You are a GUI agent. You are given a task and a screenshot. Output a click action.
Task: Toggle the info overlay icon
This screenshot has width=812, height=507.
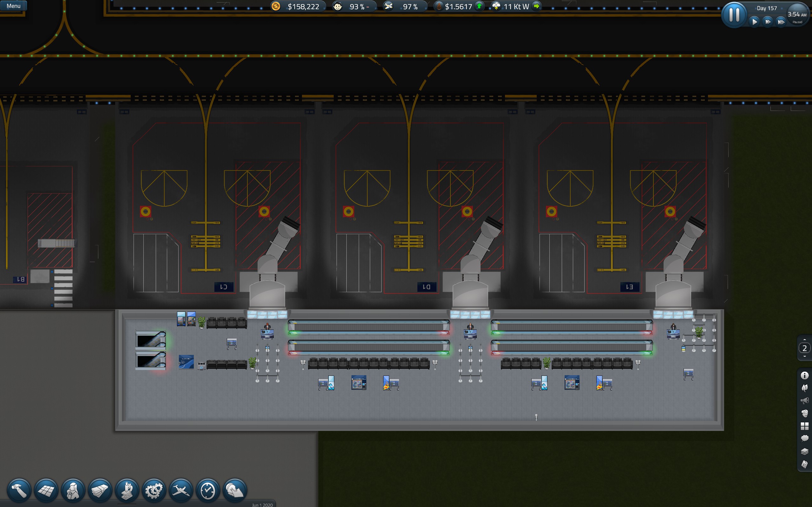coord(804,375)
